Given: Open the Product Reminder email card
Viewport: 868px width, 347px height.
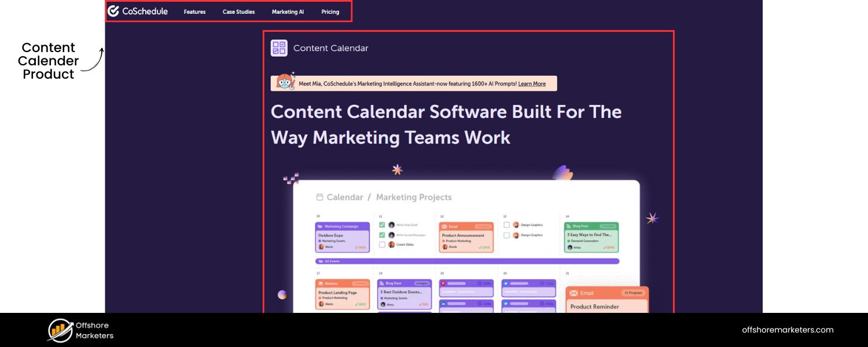Looking at the screenshot, I should 594,307.
